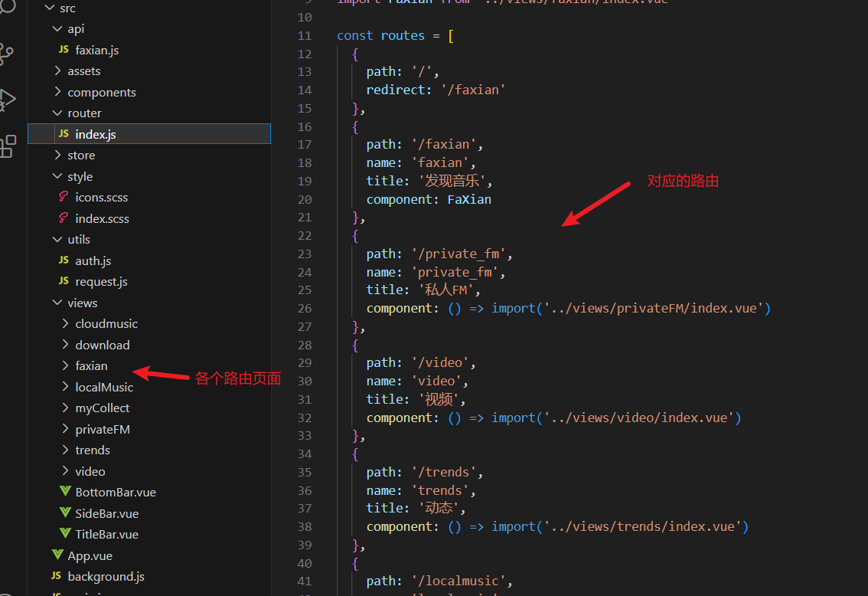Expand the download folder

[x=65, y=345]
